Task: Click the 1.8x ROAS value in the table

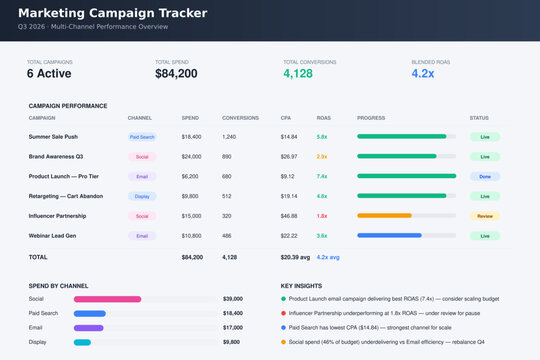Action: point(322,216)
